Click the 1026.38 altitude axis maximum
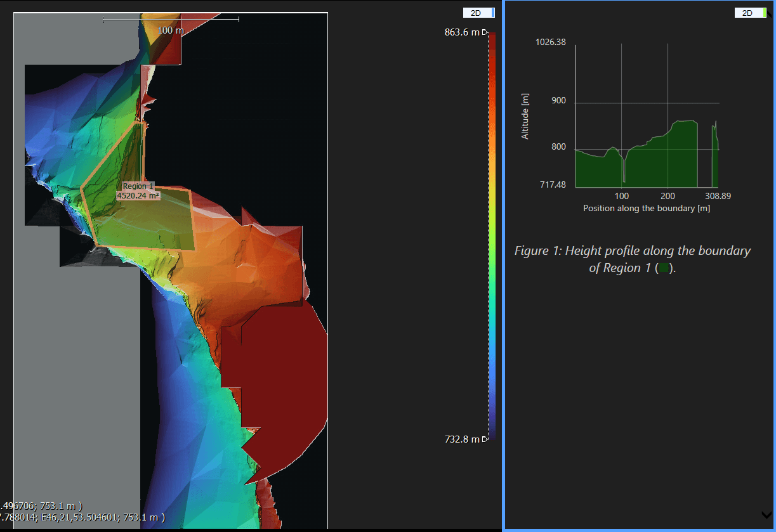 click(551, 42)
